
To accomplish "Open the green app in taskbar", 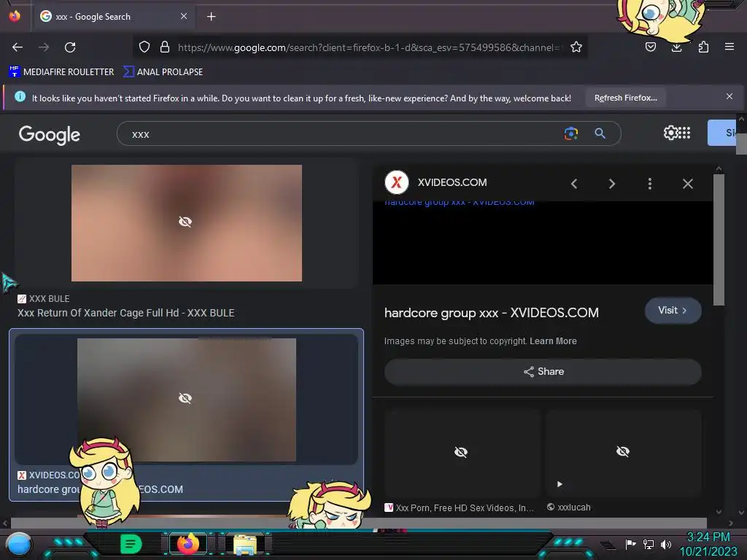I will tap(131, 544).
